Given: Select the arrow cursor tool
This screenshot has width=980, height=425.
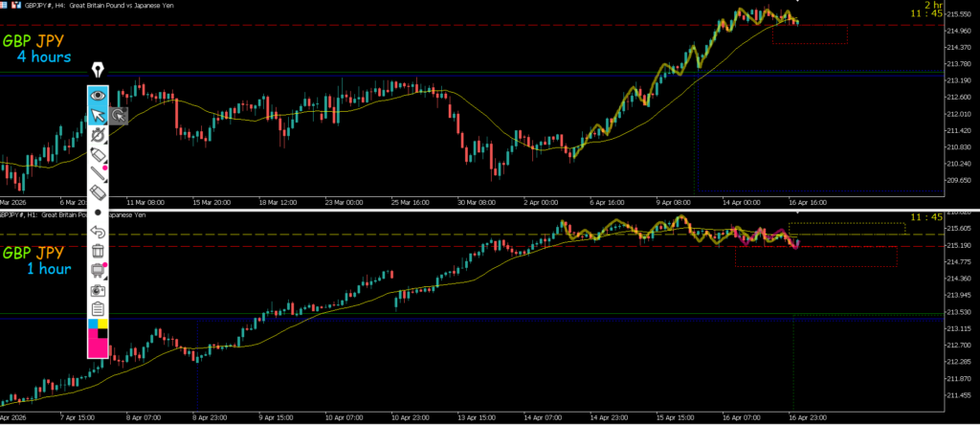Looking at the screenshot, I should pos(98,116).
